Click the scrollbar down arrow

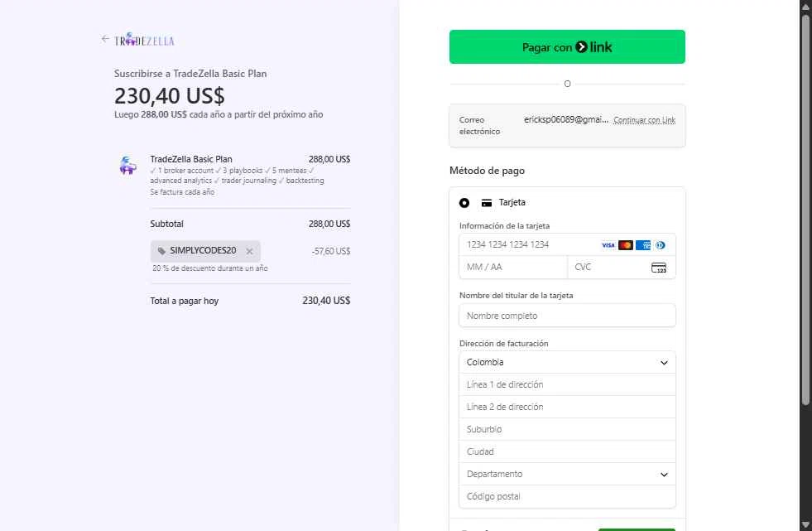(805, 524)
